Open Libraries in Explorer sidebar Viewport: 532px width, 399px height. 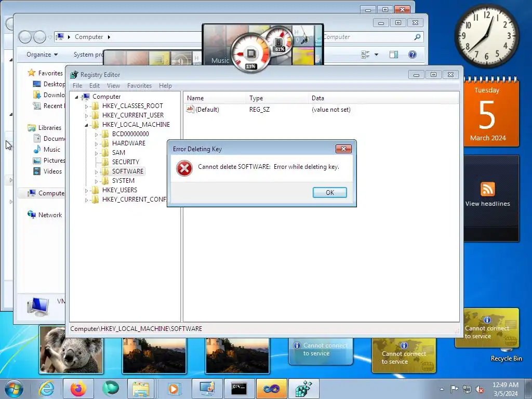tap(49, 128)
